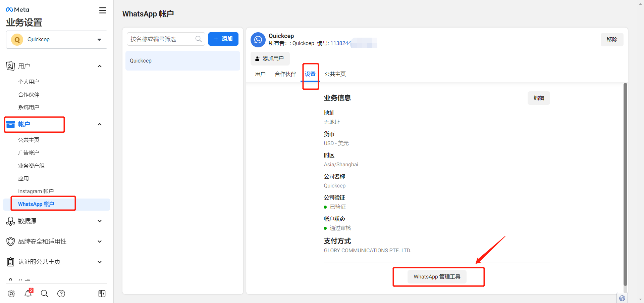This screenshot has width=644, height=303.
Task: Click the Asia/Shanghai timezone value
Action: click(341, 165)
